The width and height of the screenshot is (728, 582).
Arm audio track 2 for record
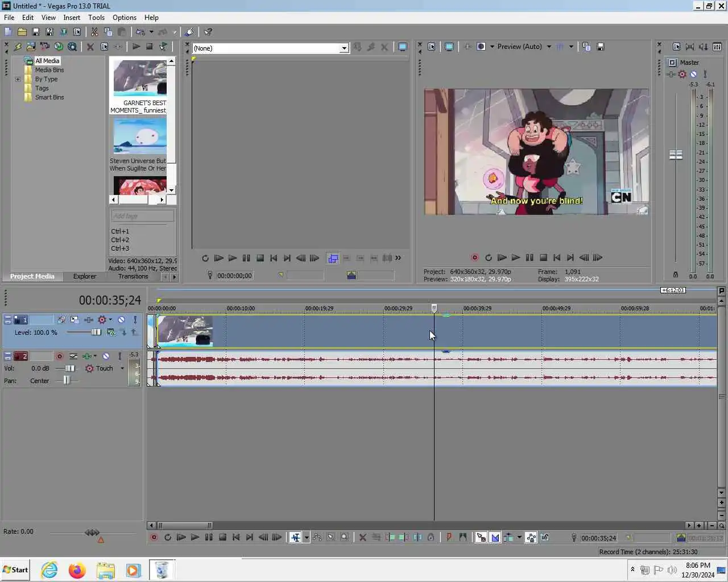[59, 356]
